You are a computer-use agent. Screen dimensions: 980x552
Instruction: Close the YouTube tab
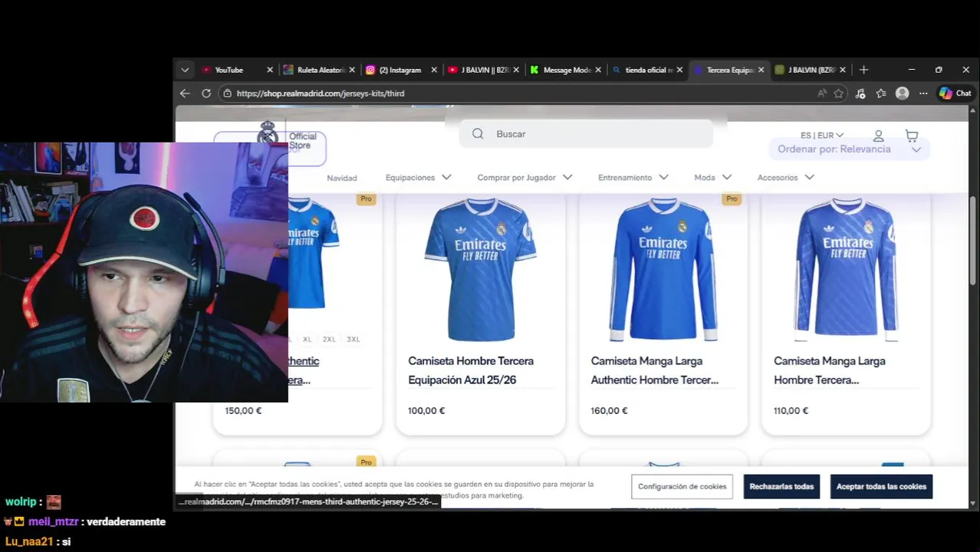coord(270,70)
